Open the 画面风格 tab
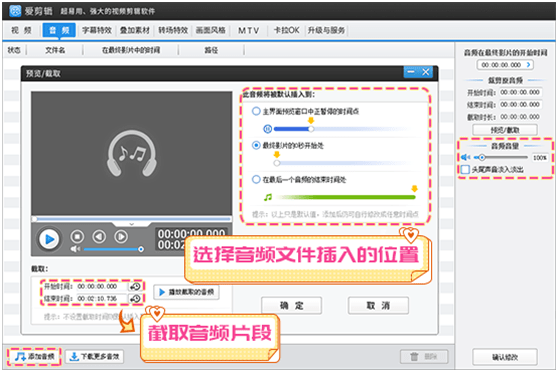 click(x=211, y=30)
